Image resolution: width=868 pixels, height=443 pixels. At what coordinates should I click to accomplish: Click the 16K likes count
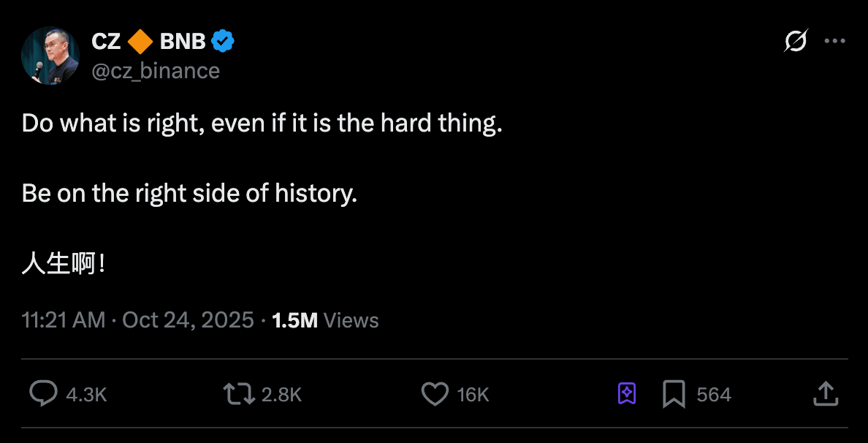pos(473,395)
